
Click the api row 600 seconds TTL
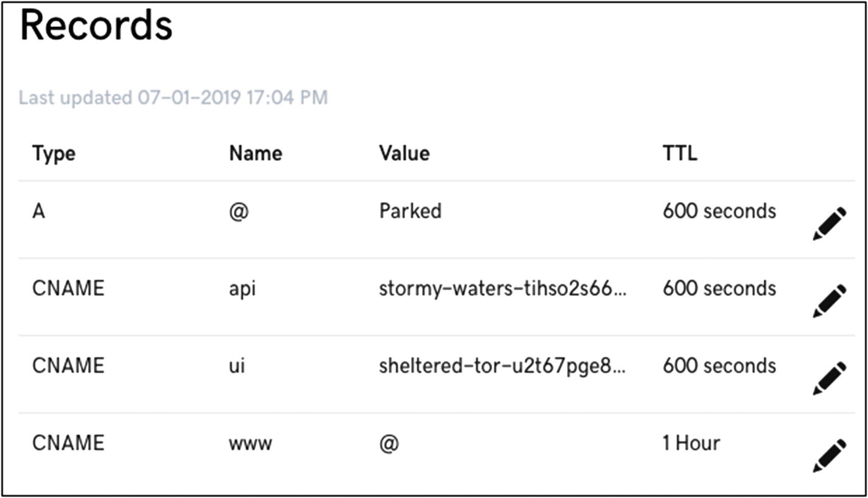pyautogui.click(x=719, y=288)
